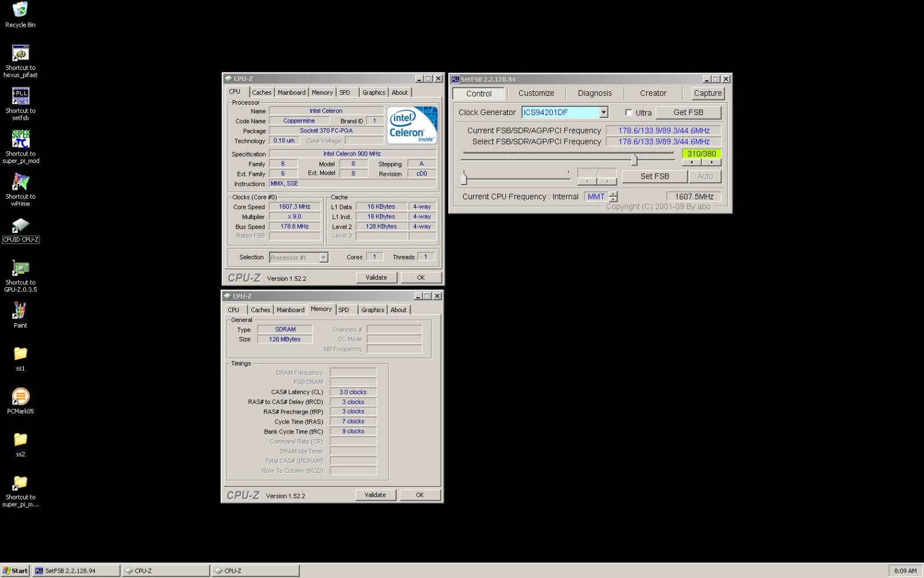
Task: Adjust the MMT spinner arrows
Action: 613,197
